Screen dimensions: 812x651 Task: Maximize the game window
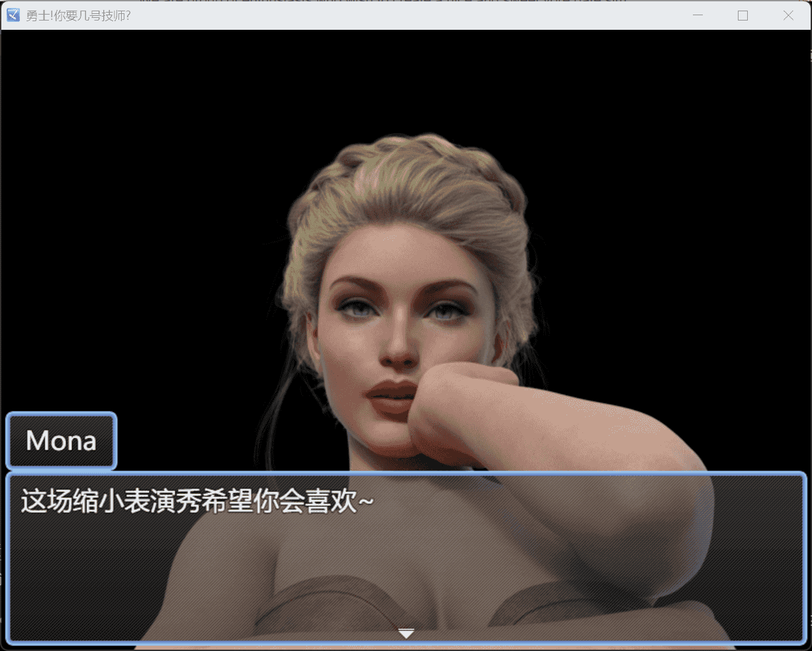coord(743,15)
